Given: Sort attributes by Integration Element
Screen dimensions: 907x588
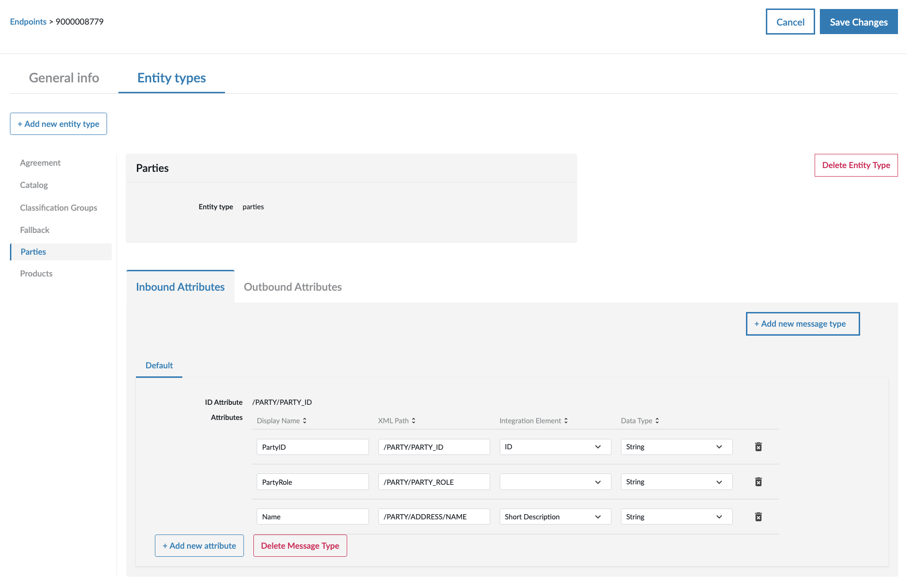Looking at the screenshot, I should (x=533, y=421).
